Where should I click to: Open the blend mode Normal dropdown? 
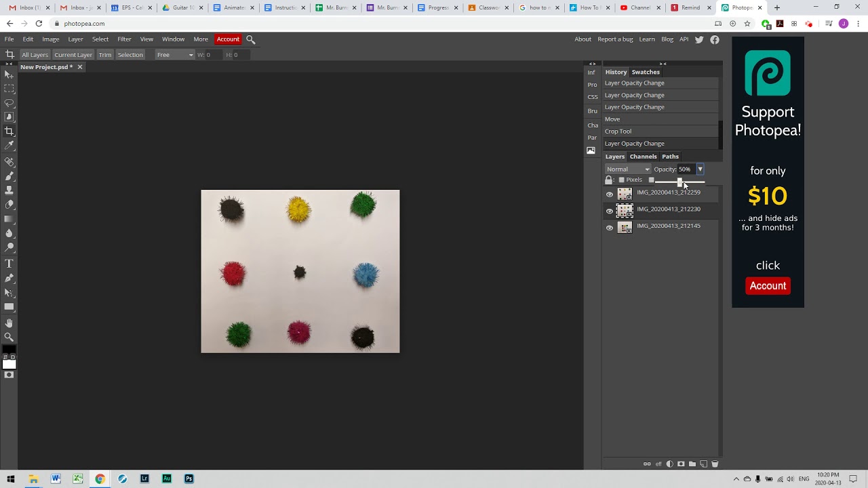pyautogui.click(x=628, y=169)
